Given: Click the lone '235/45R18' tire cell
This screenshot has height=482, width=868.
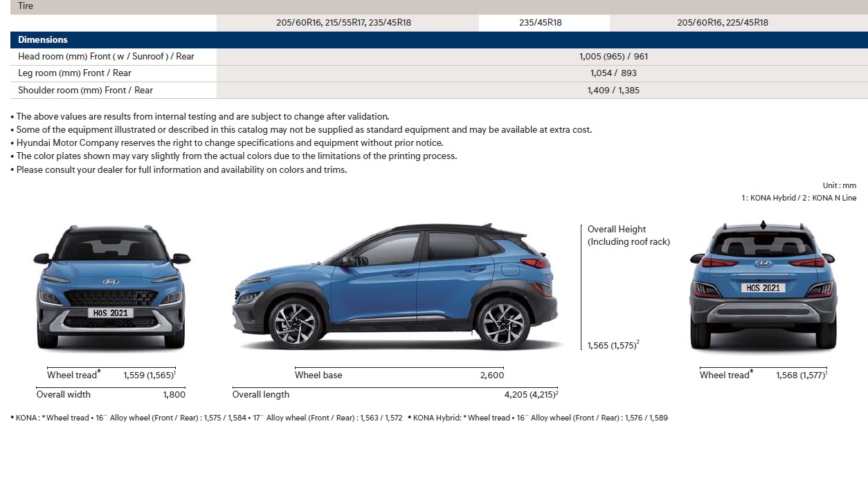Looking at the screenshot, I should click(x=541, y=22).
